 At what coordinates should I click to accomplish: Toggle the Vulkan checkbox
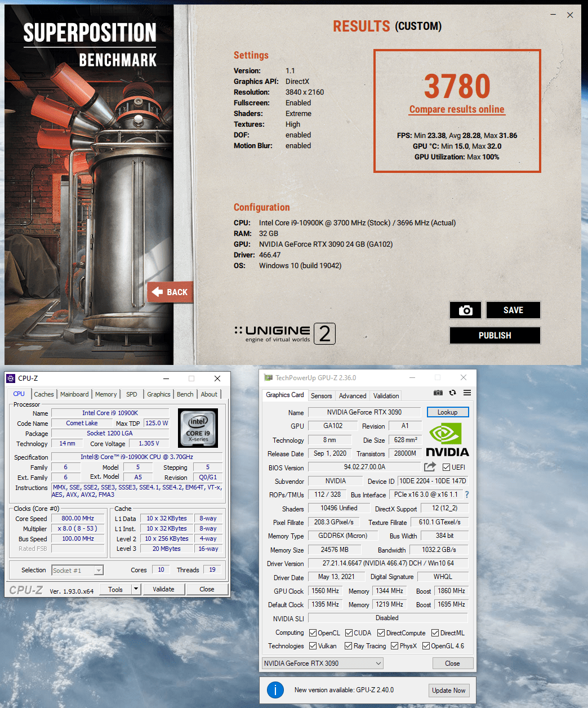click(313, 645)
